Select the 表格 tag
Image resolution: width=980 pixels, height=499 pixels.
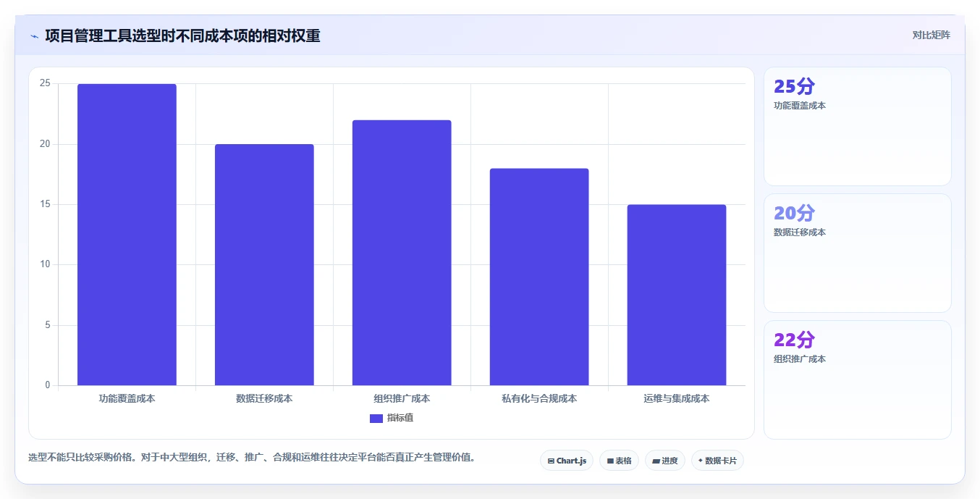[x=619, y=461]
